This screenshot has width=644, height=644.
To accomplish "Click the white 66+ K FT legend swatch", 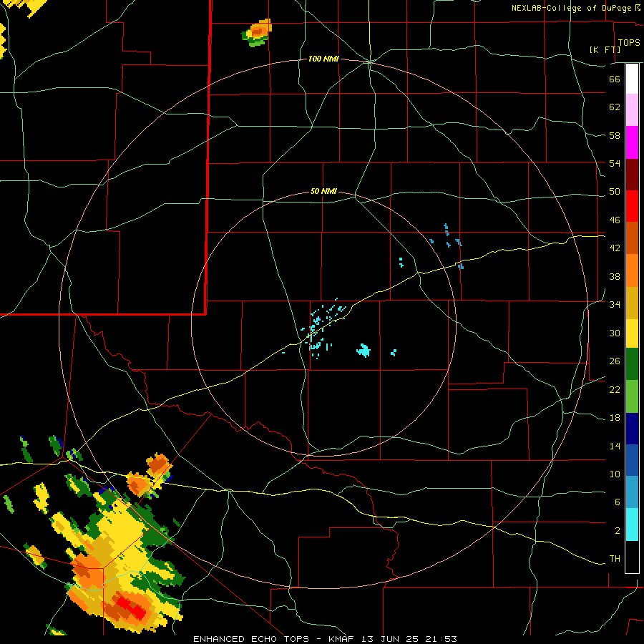I will (632, 79).
